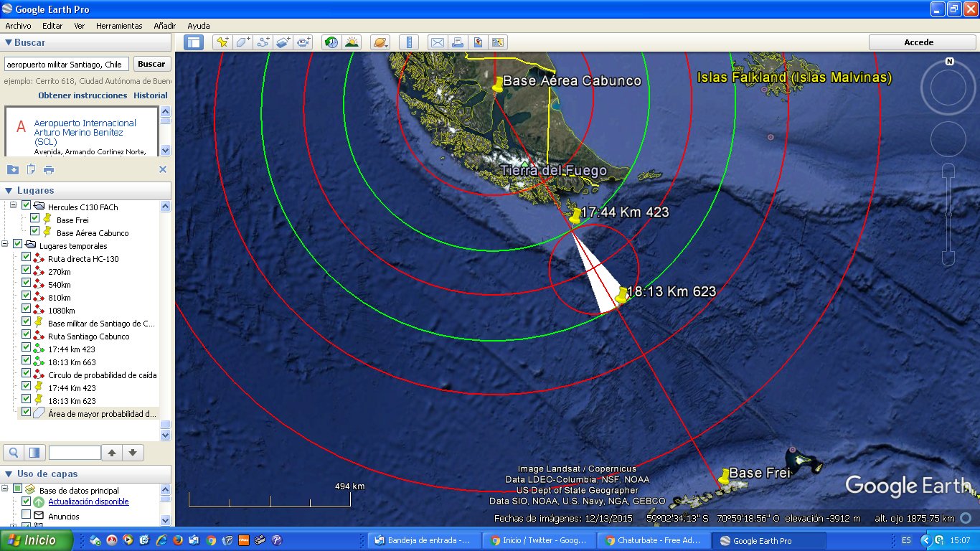The height and width of the screenshot is (551, 980).
Task: Check the Anuncios layer checkbox
Action: tap(27, 515)
